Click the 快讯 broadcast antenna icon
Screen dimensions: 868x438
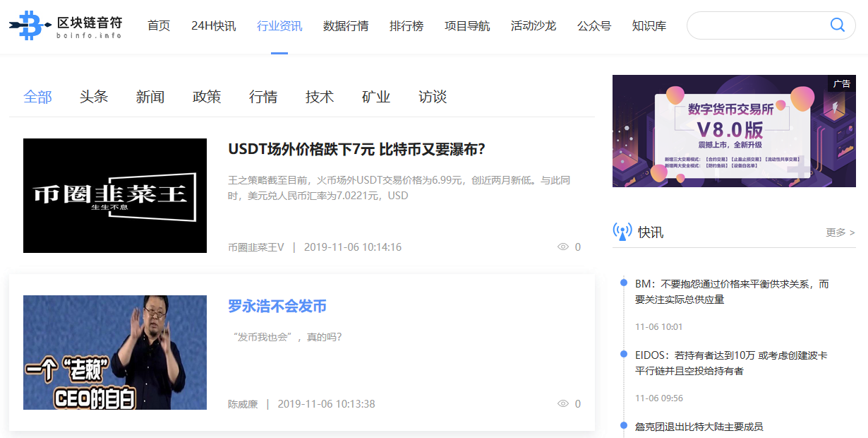pos(622,232)
